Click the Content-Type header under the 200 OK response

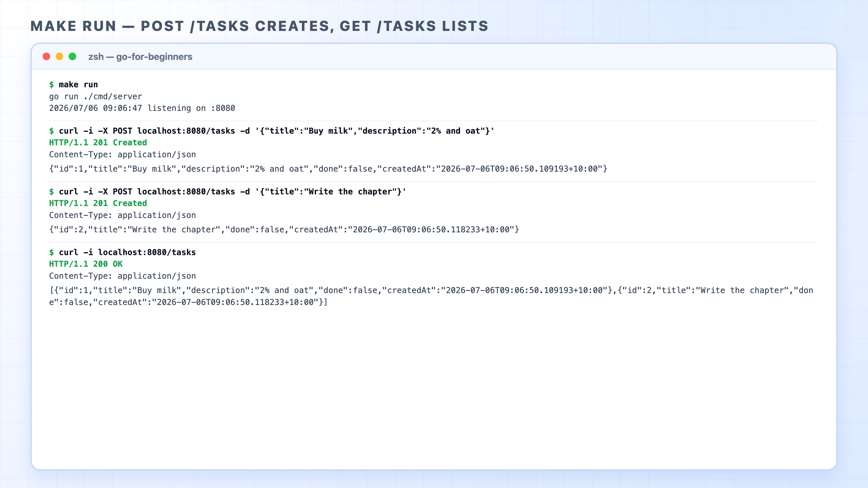pos(123,276)
